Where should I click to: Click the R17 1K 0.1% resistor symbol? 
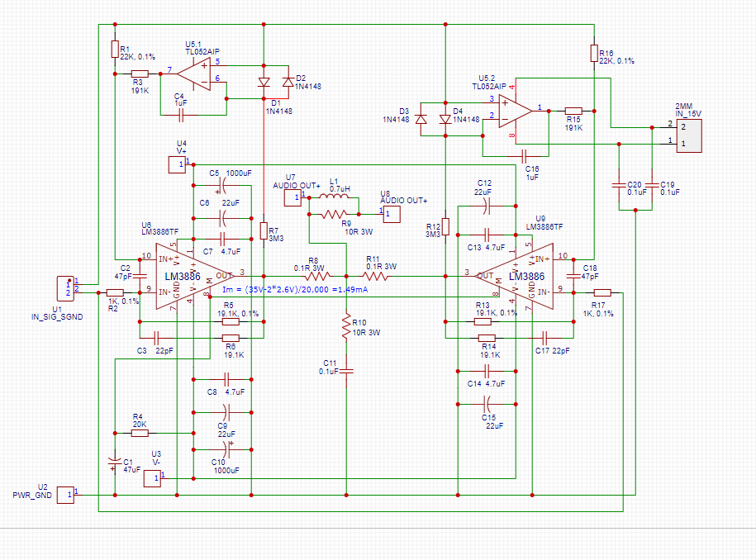point(602,292)
